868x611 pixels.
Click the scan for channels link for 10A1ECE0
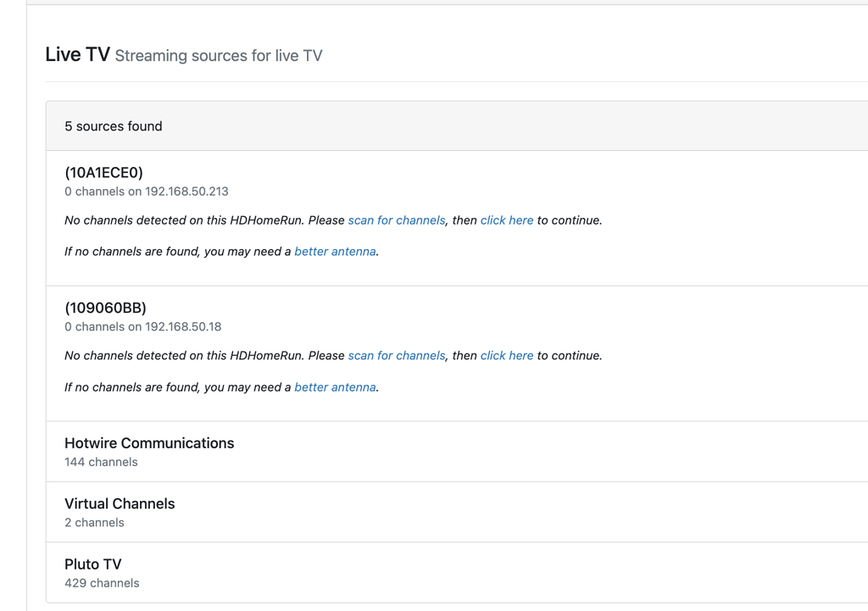(396, 219)
